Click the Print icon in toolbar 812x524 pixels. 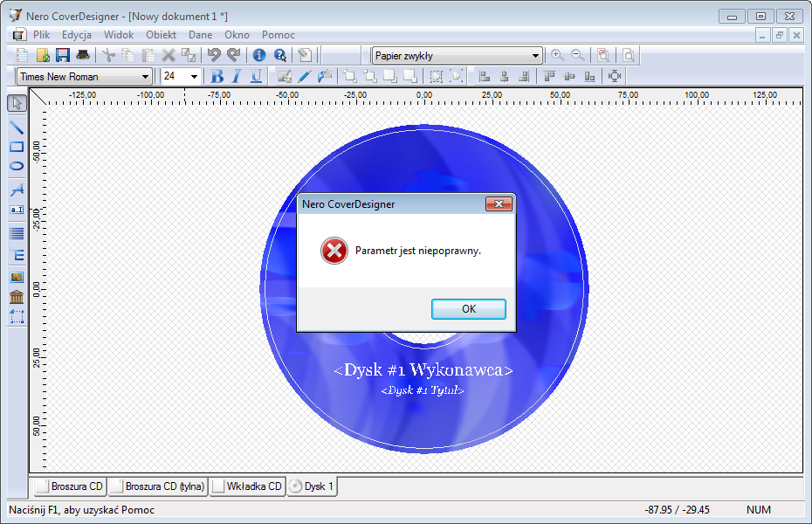coord(82,55)
